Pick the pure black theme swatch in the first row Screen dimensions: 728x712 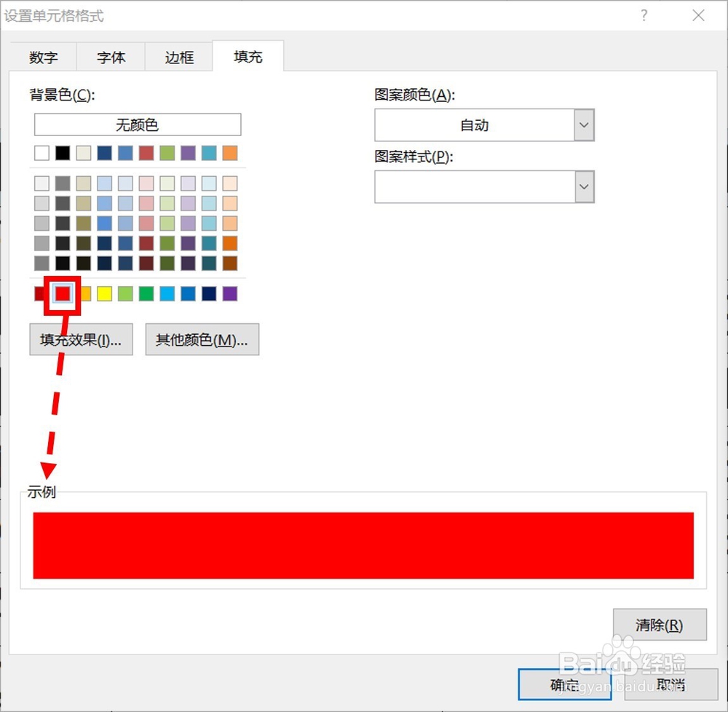[x=63, y=153]
